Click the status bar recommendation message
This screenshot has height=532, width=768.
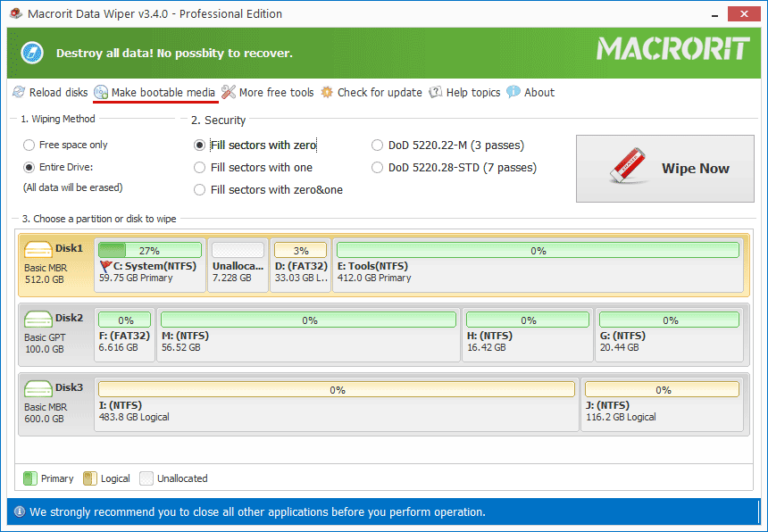pyautogui.click(x=257, y=512)
